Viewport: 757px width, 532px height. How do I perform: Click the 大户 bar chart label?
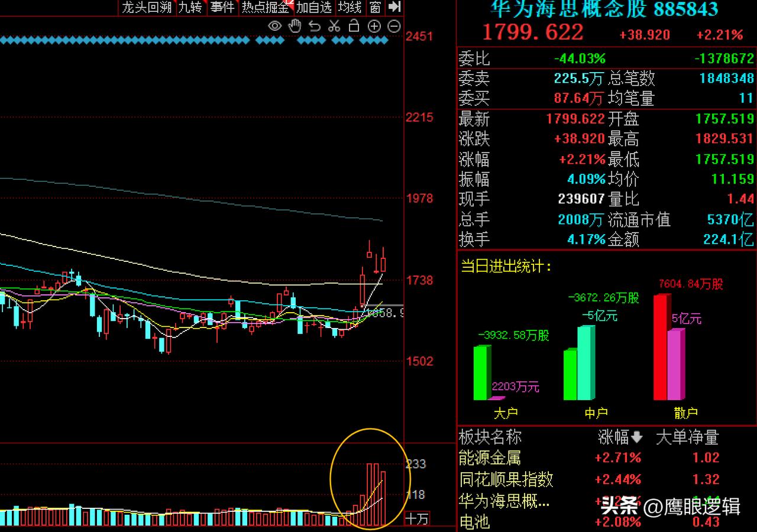click(x=505, y=413)
